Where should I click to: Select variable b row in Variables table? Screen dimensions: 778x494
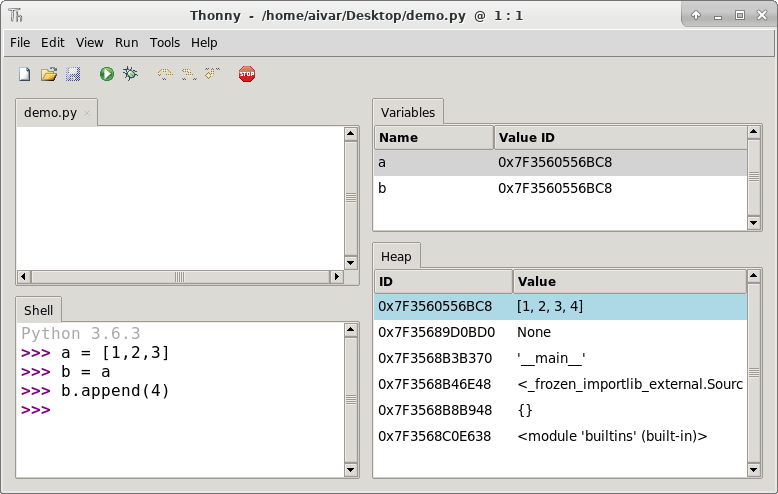click(560, 188)
